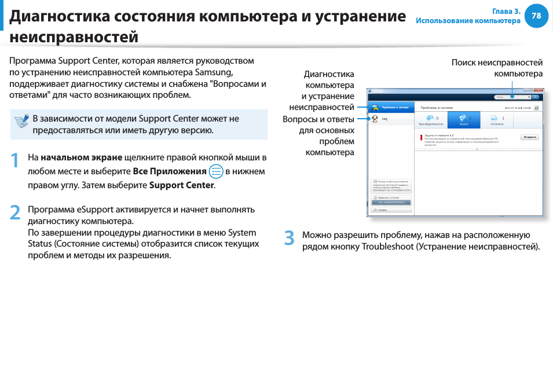Switch to the Состояние tab
The image size is (553, 392).
[497, 120]
